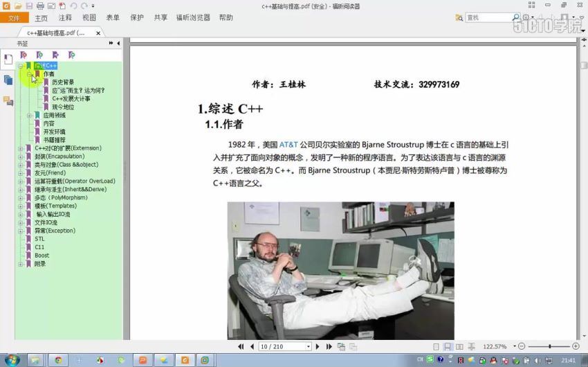Collapse the bookmarks panel with left arrow
588x367 pixels.
[x=118, y=43]
